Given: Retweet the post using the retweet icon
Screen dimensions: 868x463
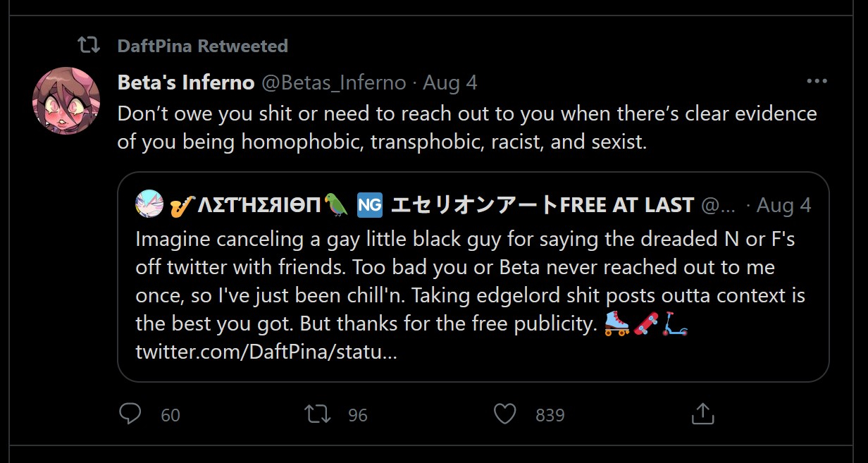Looking at the screenshot, I should [x=318, y=414].
